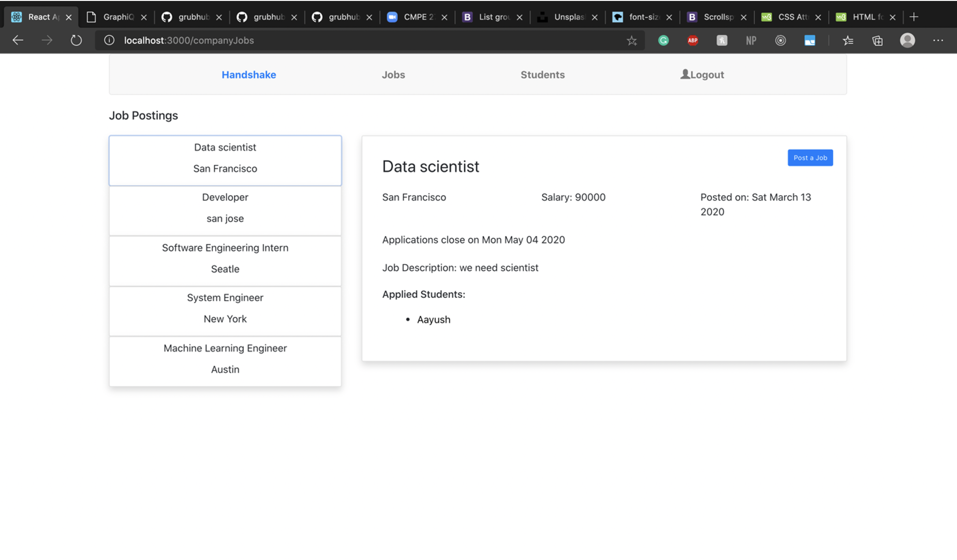Select the System Engineer New York posting
The width and height of the screenshot is (957, 560).
click(225, 311)
